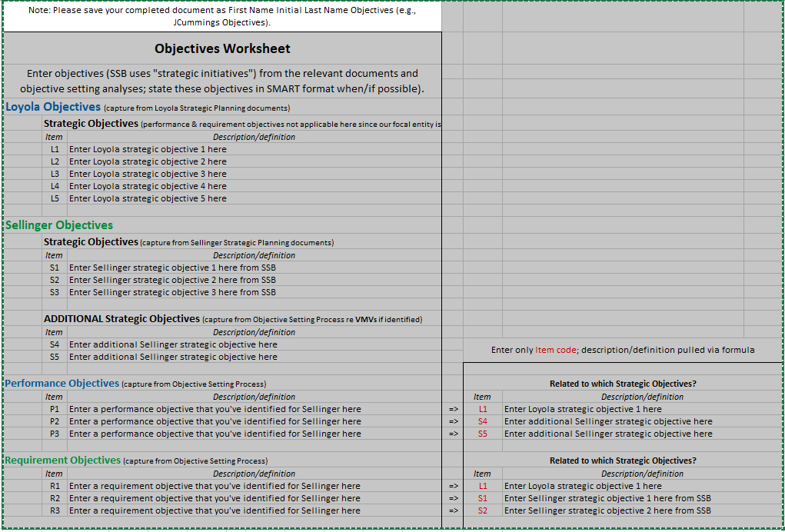
Task: Click item code cell P1
Action: (55, 409)
